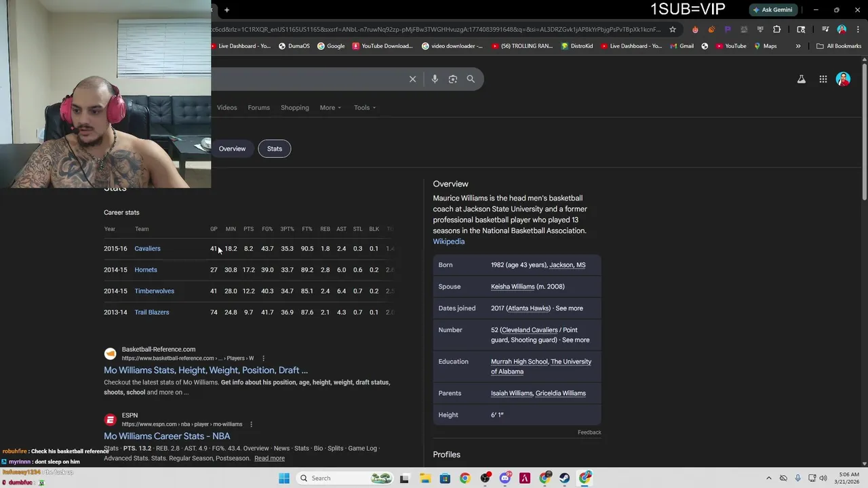Show hidden tray icons chevron
Viewport: 868px width, 488px height.
768,478
